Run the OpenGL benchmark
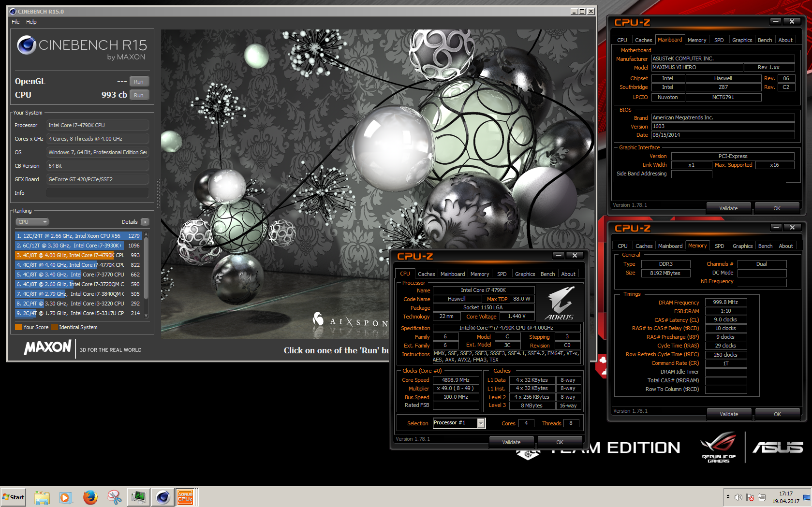This screenshot has width=812, height=507. [x=139, y=82]
